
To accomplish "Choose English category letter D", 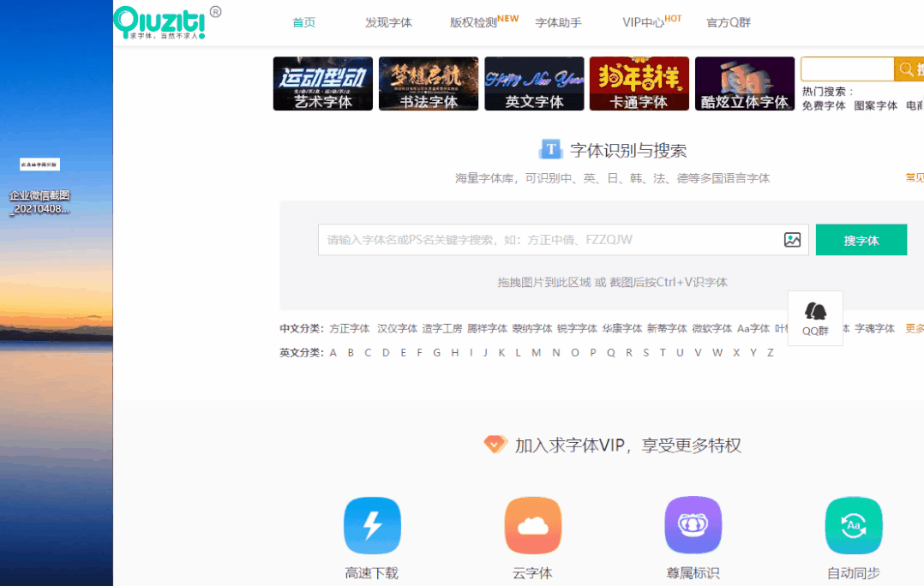I will point(386,353).
